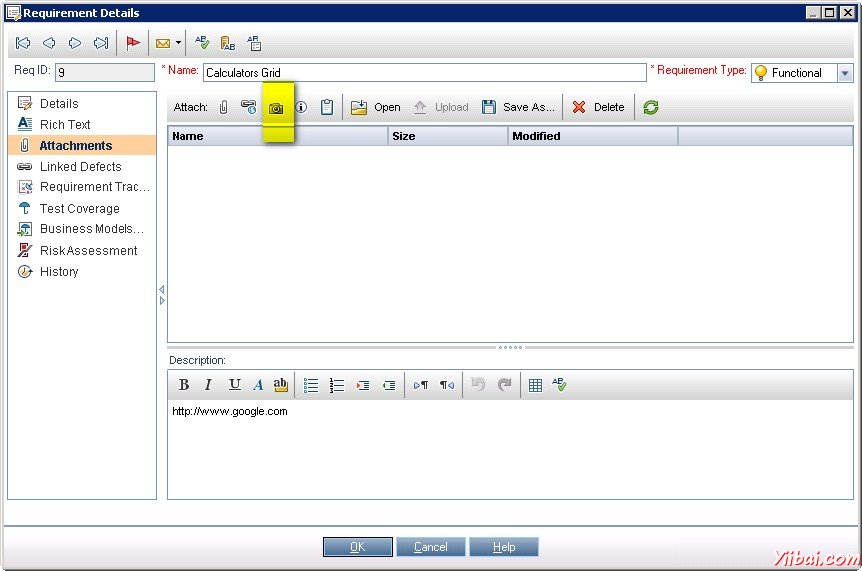Image resolution: width=862 pixels, height=571 pixels.
Task: Click the red flag follow-up icon
Action: click(x=133, y=43)
